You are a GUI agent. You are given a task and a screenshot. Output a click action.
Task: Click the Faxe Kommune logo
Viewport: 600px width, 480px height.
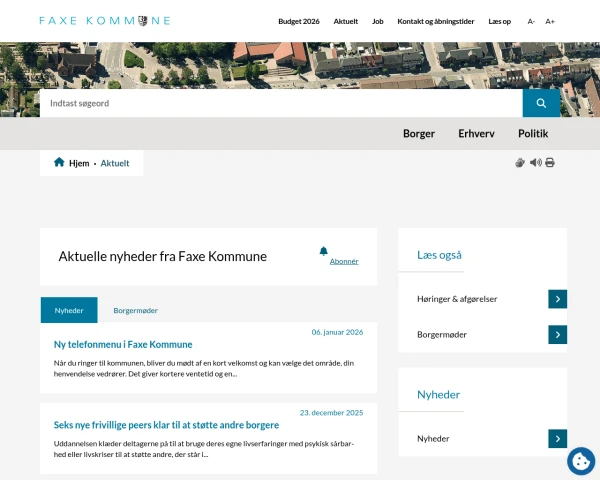(x=105, y=20)
